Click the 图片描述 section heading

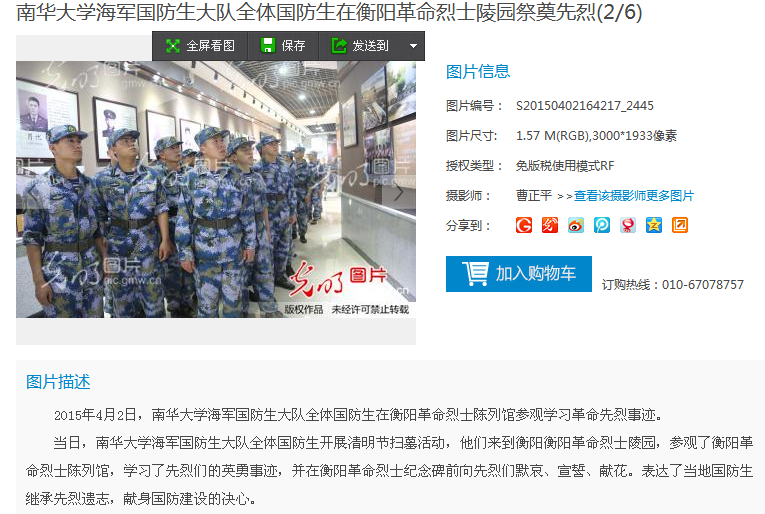click(58, 382)
